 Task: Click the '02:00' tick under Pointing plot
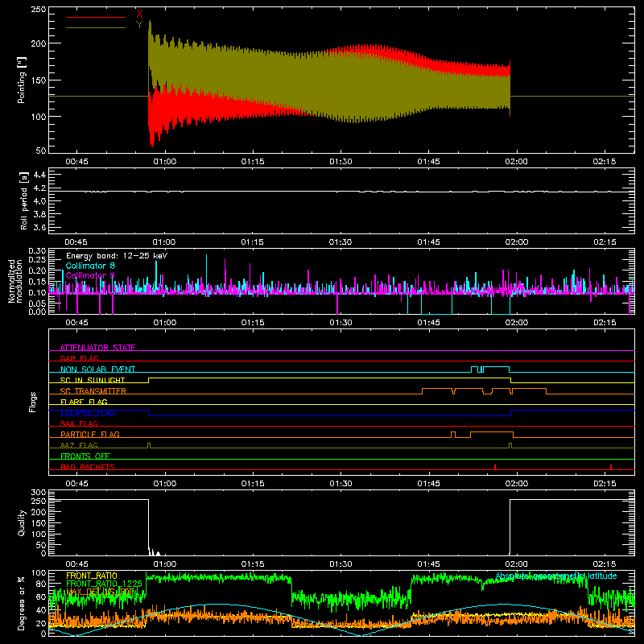tap(516, 162)
